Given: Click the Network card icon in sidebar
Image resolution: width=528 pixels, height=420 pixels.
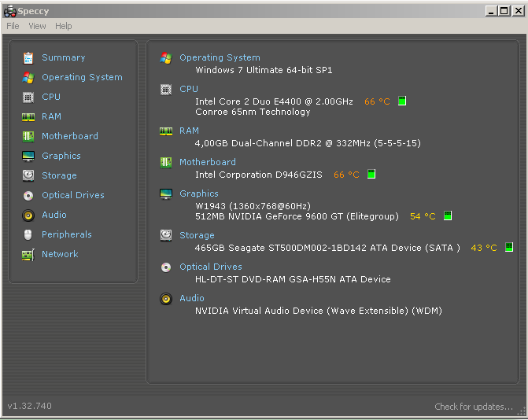Looking at the screenshot, I should [28, 255].
